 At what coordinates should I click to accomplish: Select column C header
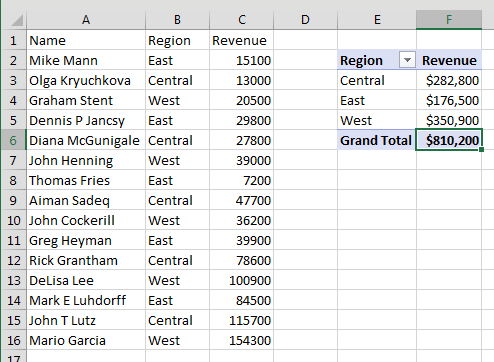242,20
